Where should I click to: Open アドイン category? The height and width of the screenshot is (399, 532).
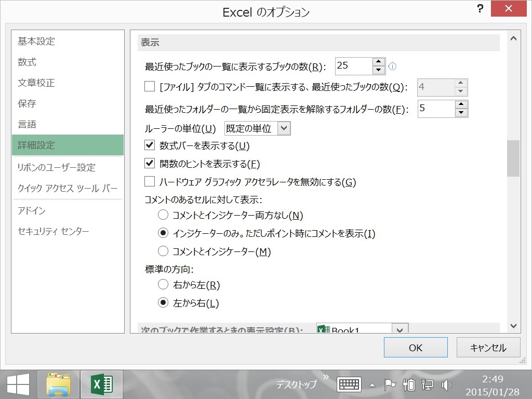pos(68,211)
